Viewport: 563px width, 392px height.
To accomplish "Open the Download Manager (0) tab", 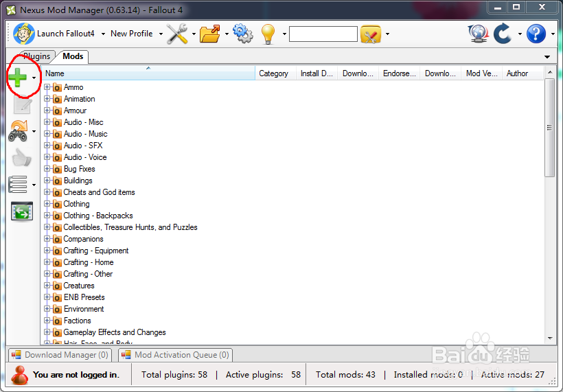I will 60,355.
